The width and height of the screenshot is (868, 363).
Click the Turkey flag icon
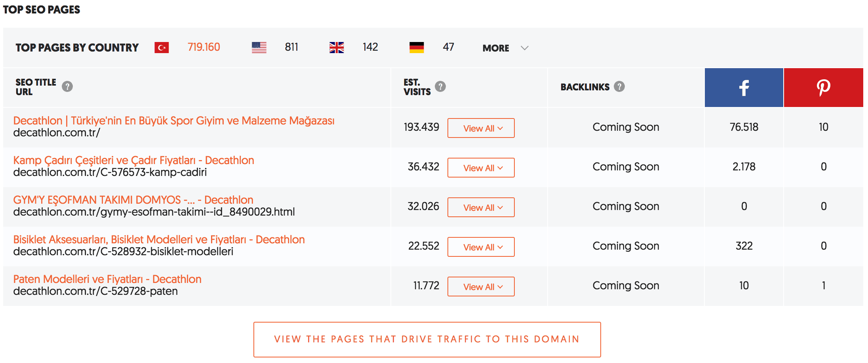(x=162, y=48)
